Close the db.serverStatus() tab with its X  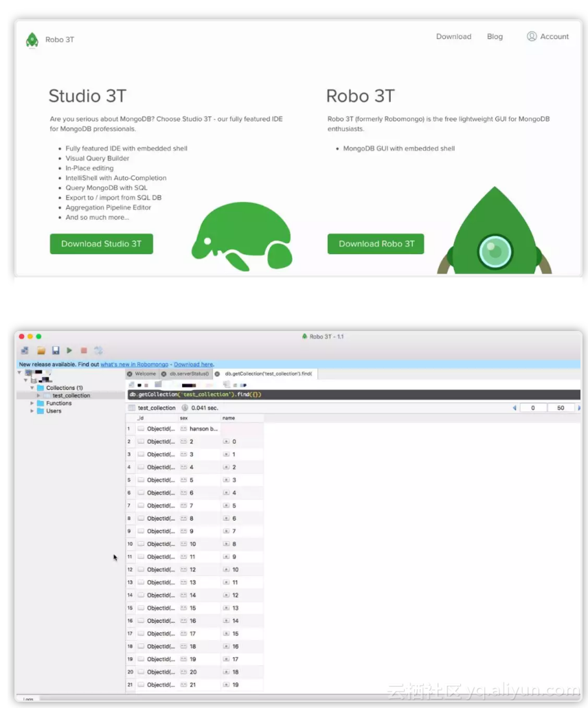point(164,374)
